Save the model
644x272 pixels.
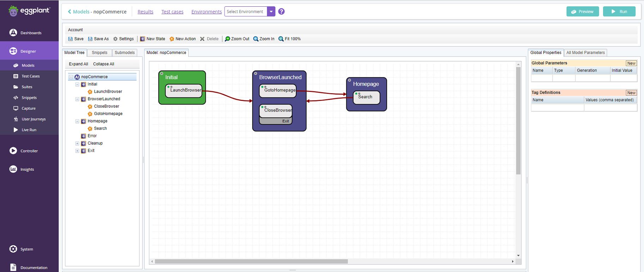tap(76, 39)
